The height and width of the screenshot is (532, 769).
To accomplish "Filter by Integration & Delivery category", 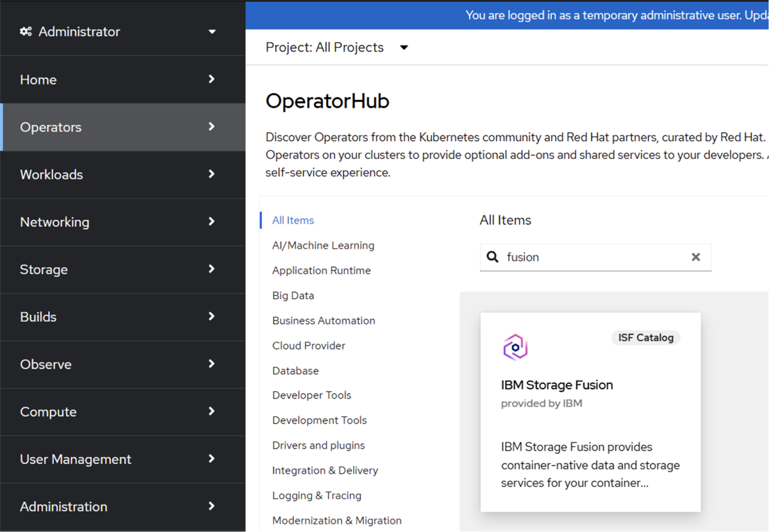I will pyautogui.click(x=325, y=470).
